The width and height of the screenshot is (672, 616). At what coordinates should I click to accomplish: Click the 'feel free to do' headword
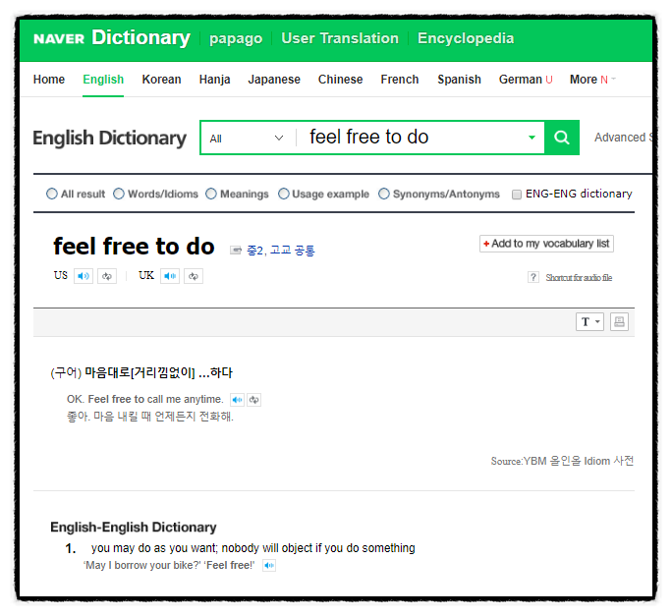point(134,247)
